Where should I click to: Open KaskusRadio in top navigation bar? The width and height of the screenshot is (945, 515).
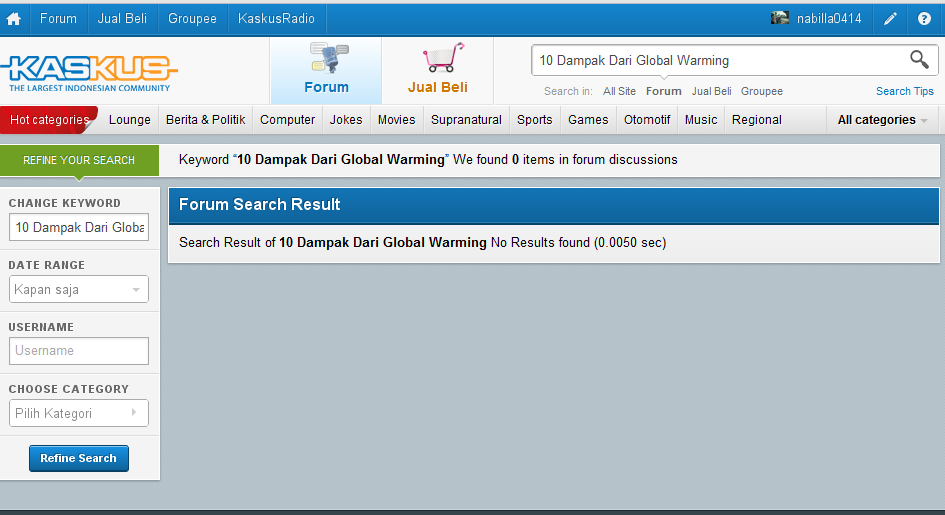point(276,19)
